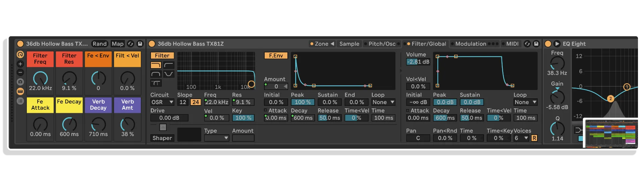Click the EQ Eight filter mode icon
644x185 pixels.
[579, 130]
